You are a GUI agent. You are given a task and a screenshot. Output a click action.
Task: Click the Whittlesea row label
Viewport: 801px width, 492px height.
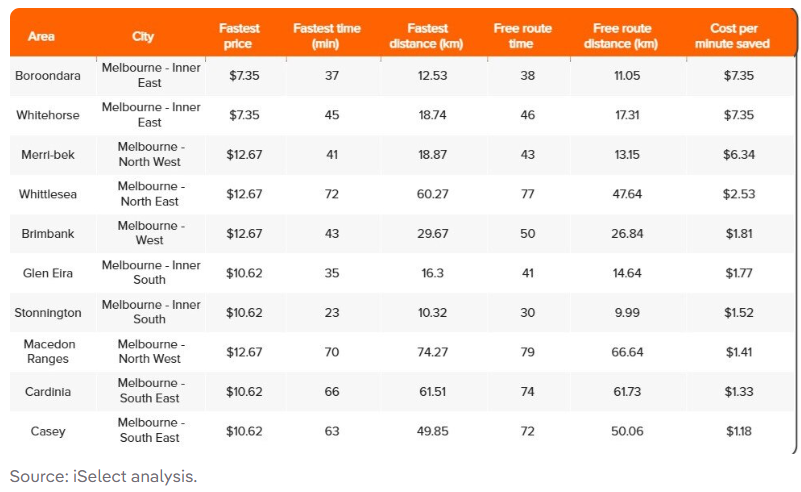click(48, 194)
